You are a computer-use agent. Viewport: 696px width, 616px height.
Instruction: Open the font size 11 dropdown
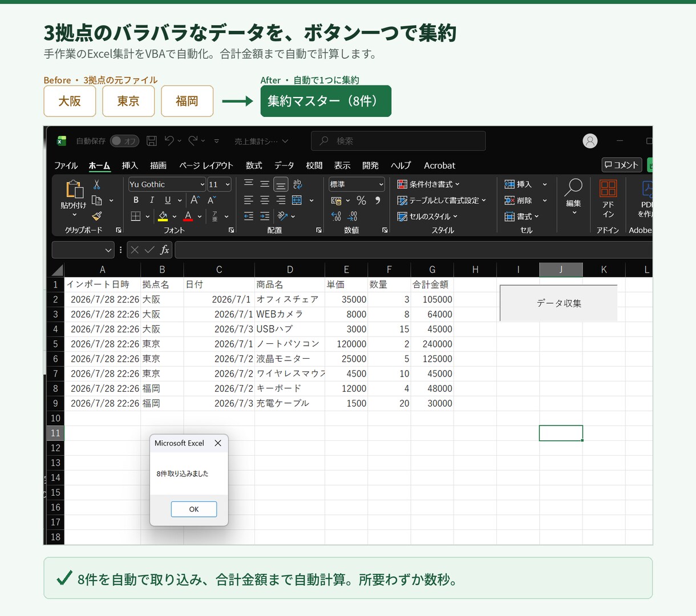(228, 184)
